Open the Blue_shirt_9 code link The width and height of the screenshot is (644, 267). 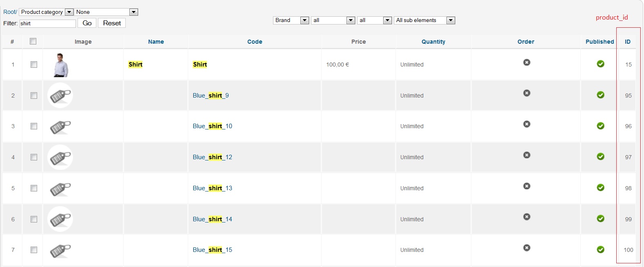click(211, 96)
